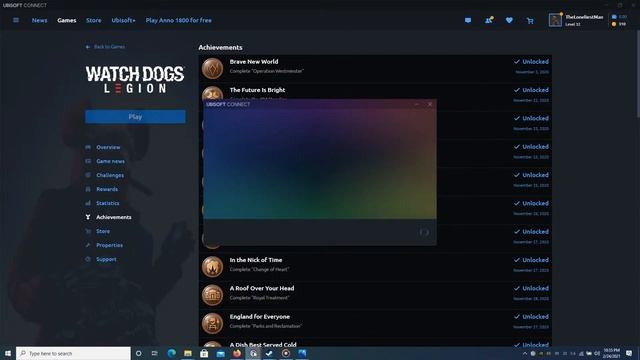
Task: Close the small Ubisoft Connect popup
Action: click(430, 104)
